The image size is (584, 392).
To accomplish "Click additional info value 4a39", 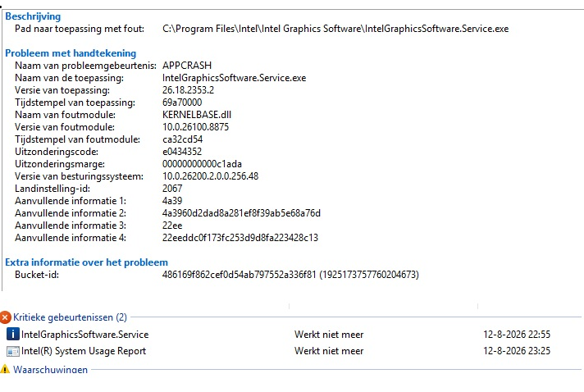I will 172,201.
